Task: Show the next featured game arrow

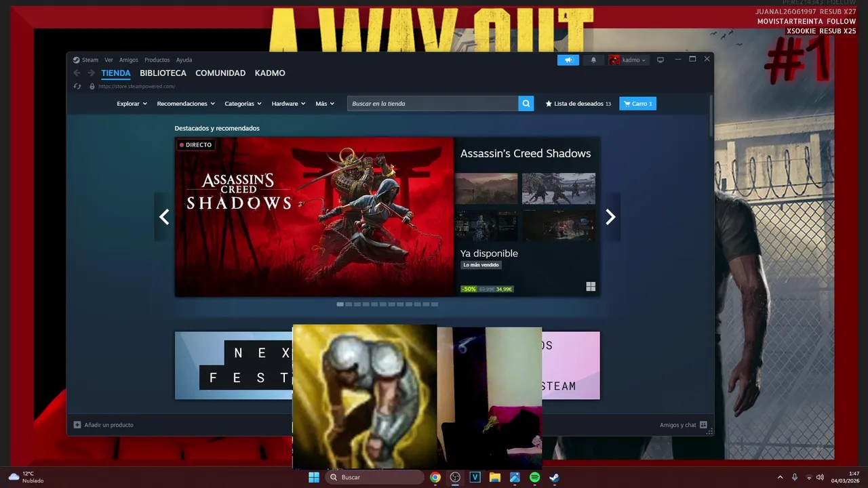Action: (610, 217)
